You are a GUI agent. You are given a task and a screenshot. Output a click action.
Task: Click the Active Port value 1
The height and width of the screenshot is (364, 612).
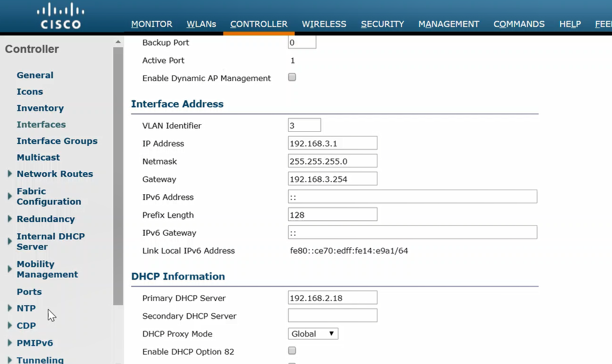[293, 61]
